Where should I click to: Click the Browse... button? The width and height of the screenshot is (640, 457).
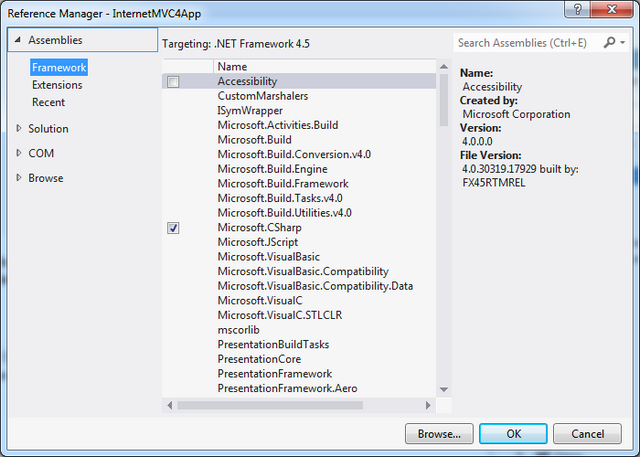click(439, 433)
